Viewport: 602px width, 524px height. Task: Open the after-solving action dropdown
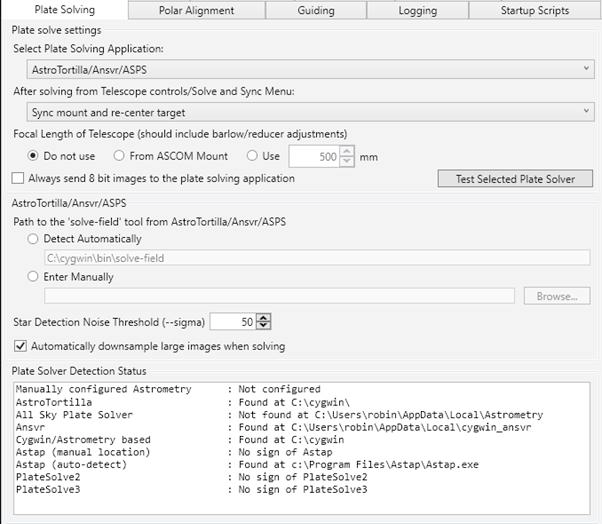point(310,113)
